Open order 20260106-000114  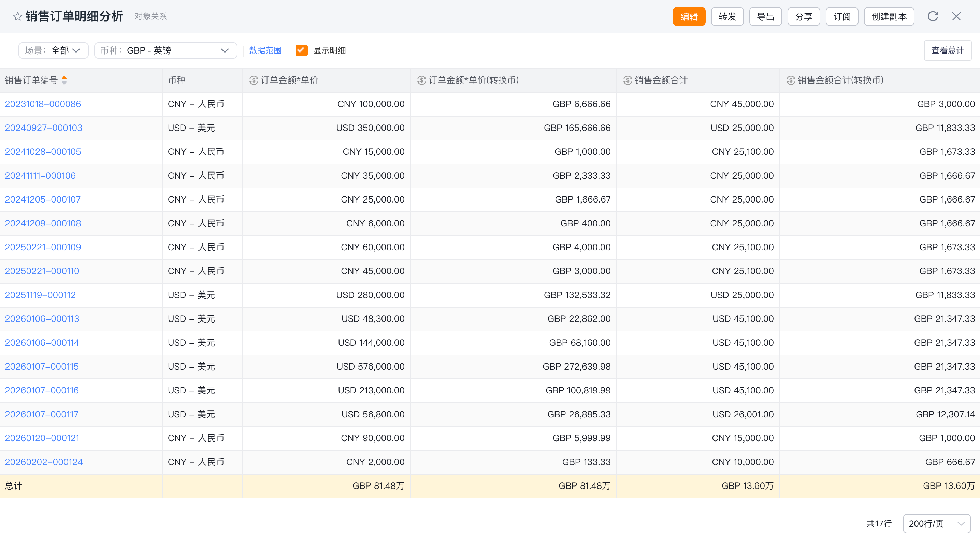(42, 343)
